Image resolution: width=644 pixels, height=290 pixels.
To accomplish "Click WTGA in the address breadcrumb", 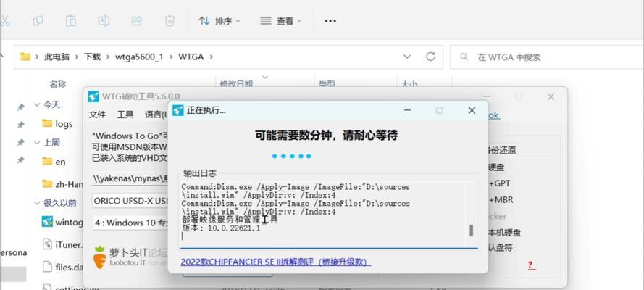I will (191, 57).
